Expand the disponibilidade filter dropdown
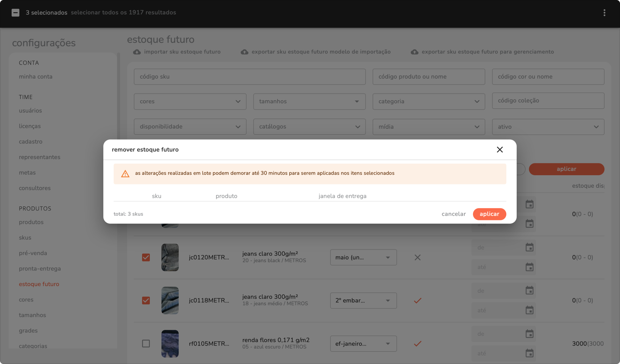This screenshot has height=364, width=620. pos(190,127)
